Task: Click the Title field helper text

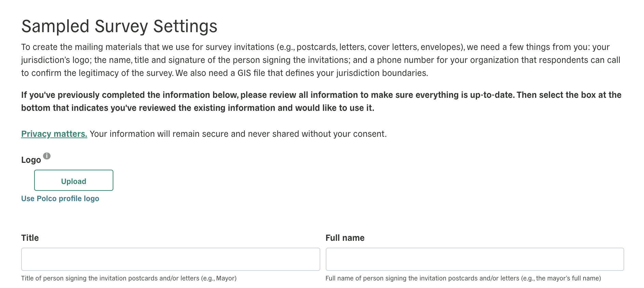Action: pos(129,278)
